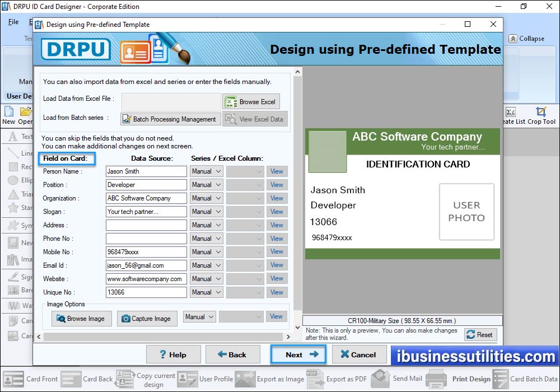This screenshot has height=392, width=560.
Task: Click the Reset link below preview
Action: point(480,334)
